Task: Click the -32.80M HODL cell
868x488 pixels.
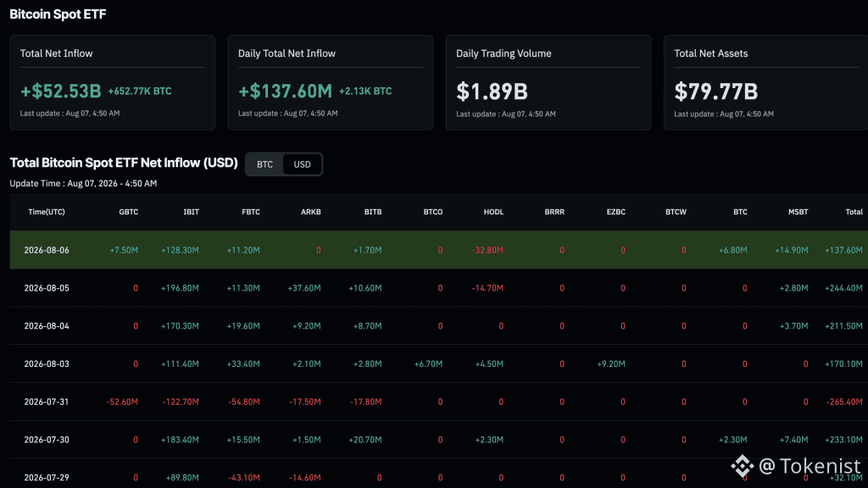Action: 487,250
